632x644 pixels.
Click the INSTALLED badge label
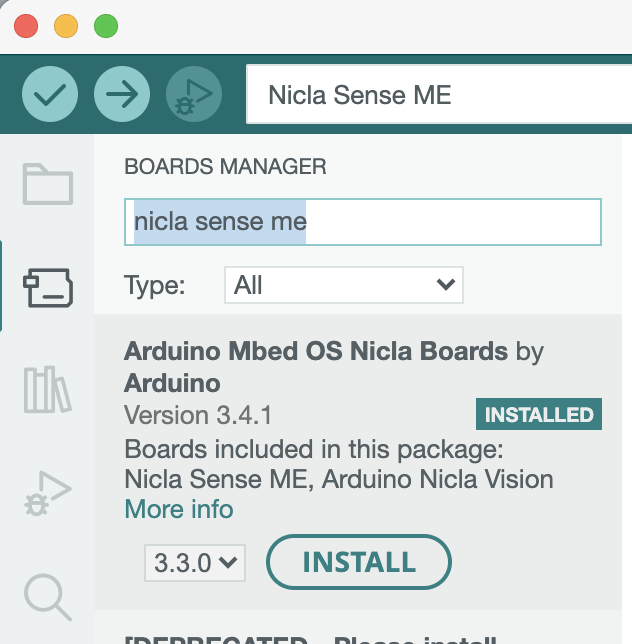(x=538, y=414)
